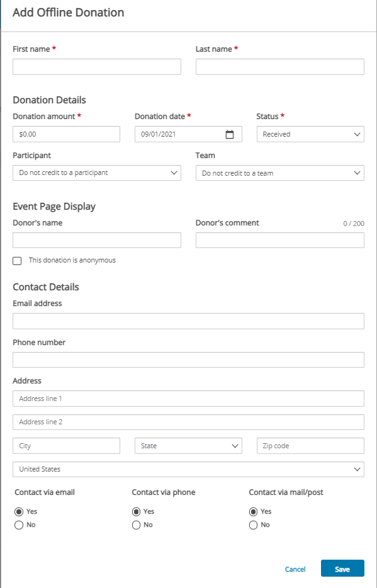The width and height of the screenshot is (377, 588).
Task: Expand the Participant dropdown
Action: pos(97,173)
